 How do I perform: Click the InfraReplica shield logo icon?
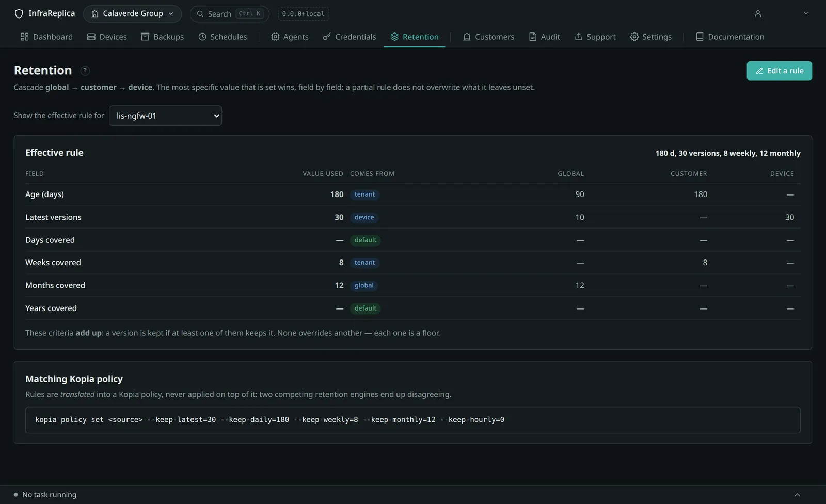(x=19, y=14)
